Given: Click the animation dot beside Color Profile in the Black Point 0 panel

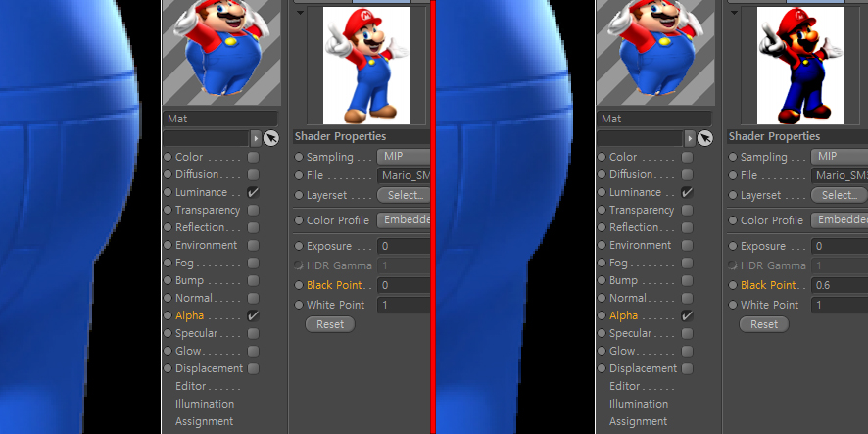Looking at the screenshot, I should pos(299,219).
